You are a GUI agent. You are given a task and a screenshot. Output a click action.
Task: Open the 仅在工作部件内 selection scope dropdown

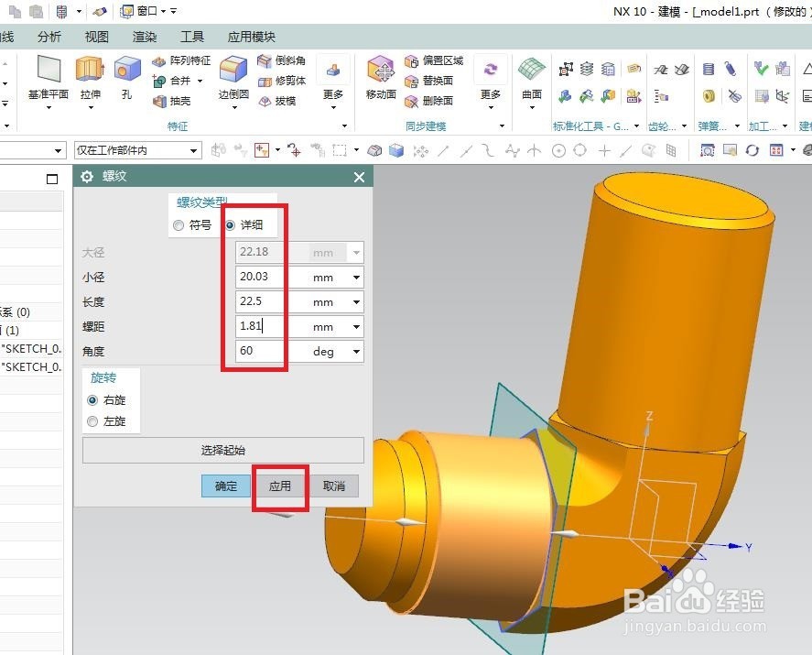click(x=194, y=151)
